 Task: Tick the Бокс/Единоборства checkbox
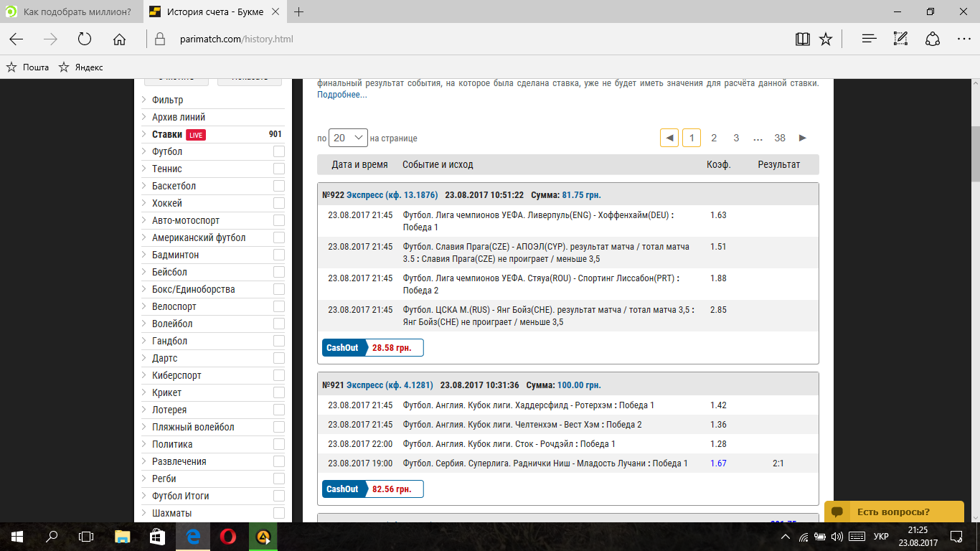(x=279, y=289)
